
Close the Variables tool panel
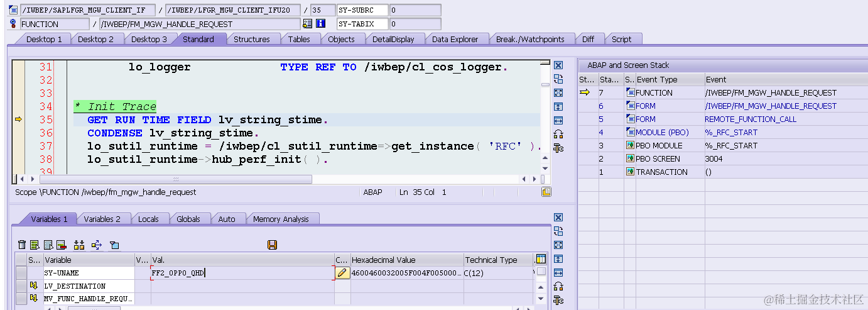click(x=558, y=218)
